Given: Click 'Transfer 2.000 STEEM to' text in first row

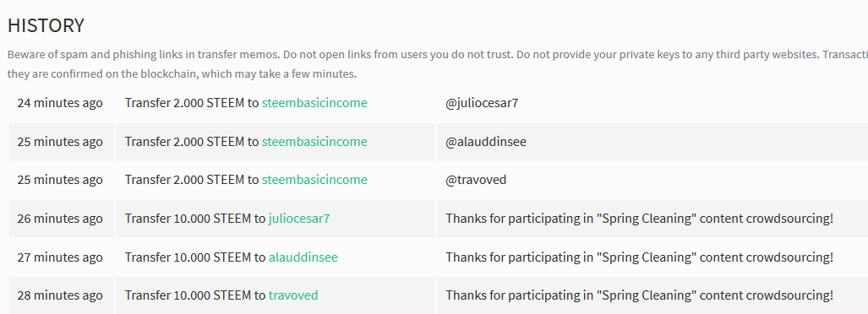Looking at the screenshot, I should [x=192, y=103].
